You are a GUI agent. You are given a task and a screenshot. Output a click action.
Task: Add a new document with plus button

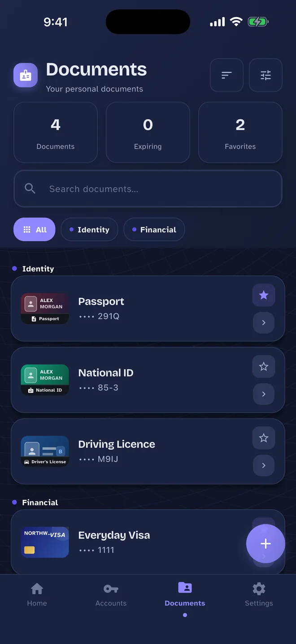[x=266, y=543]
